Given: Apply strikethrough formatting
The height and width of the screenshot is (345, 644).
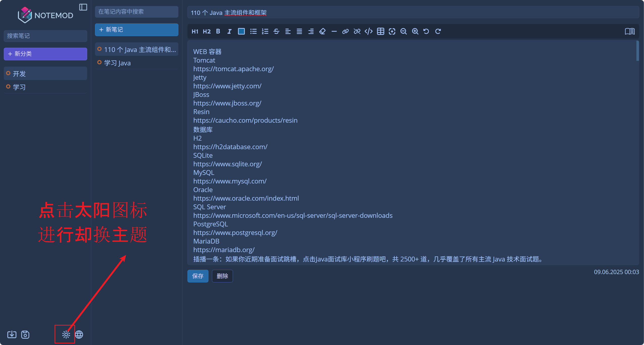Looking at the screenshot, I should point(276,31).
